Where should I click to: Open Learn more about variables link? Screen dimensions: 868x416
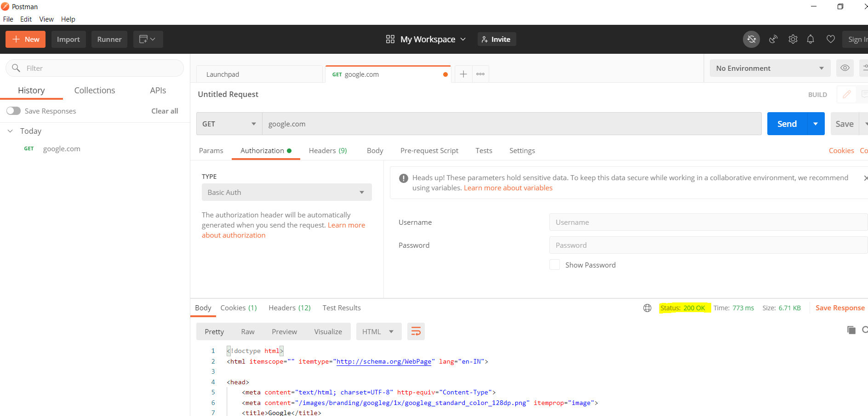(x=508, y=188)
